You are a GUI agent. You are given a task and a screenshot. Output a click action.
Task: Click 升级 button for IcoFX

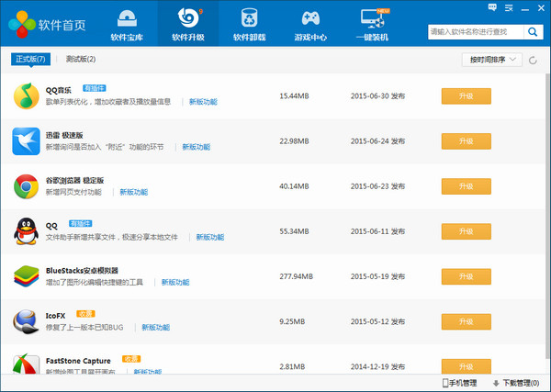click(466, 320)
